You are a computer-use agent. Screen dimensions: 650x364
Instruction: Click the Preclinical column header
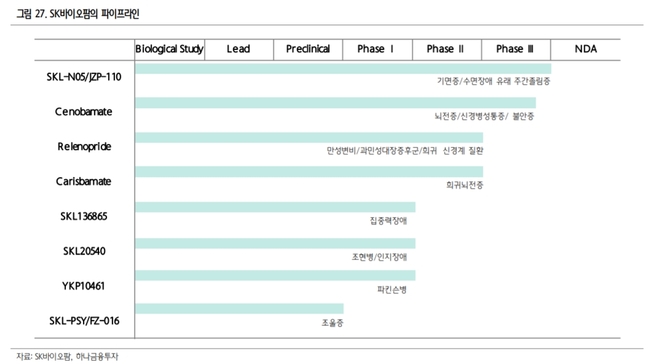point(308,49)
